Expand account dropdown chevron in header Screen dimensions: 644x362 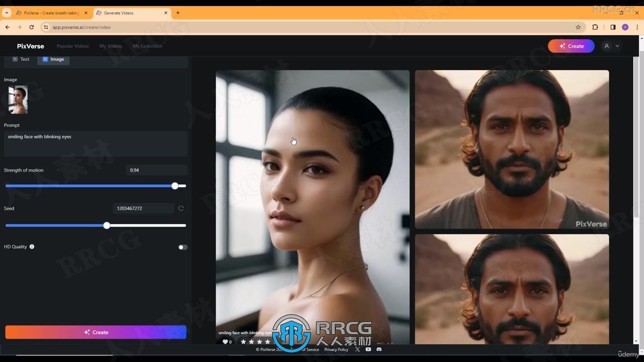pyautogui.click(x=617, y=46)
